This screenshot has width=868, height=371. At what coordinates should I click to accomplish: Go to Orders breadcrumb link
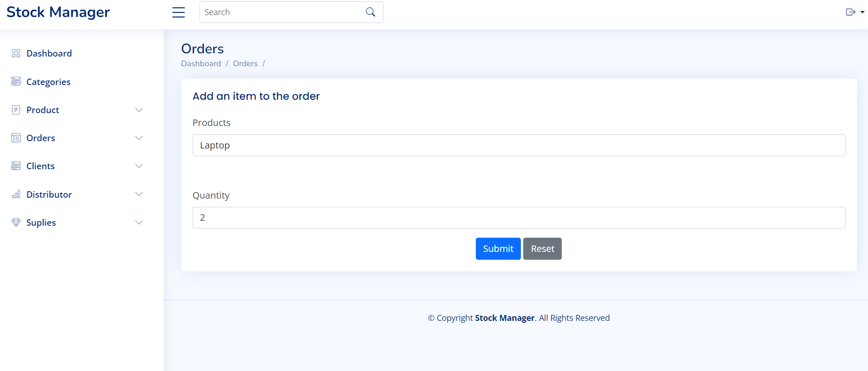(245, 63)
